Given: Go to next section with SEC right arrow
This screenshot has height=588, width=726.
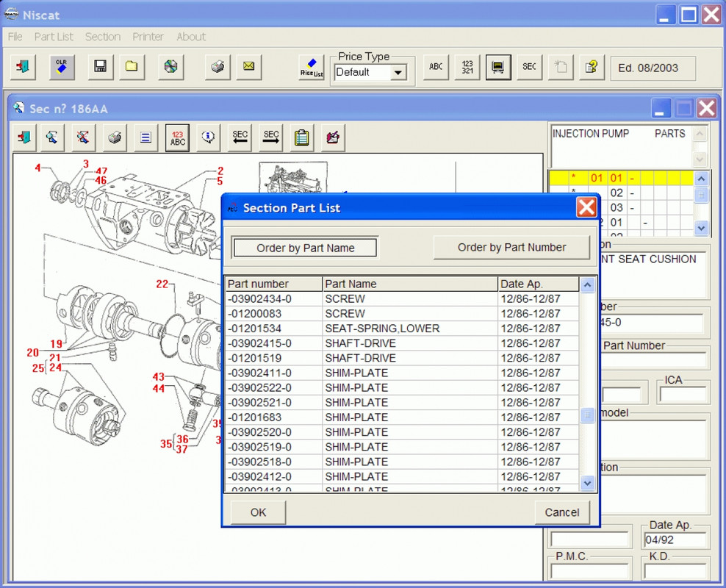Looking at the screenshot, I should click(271, 137).
